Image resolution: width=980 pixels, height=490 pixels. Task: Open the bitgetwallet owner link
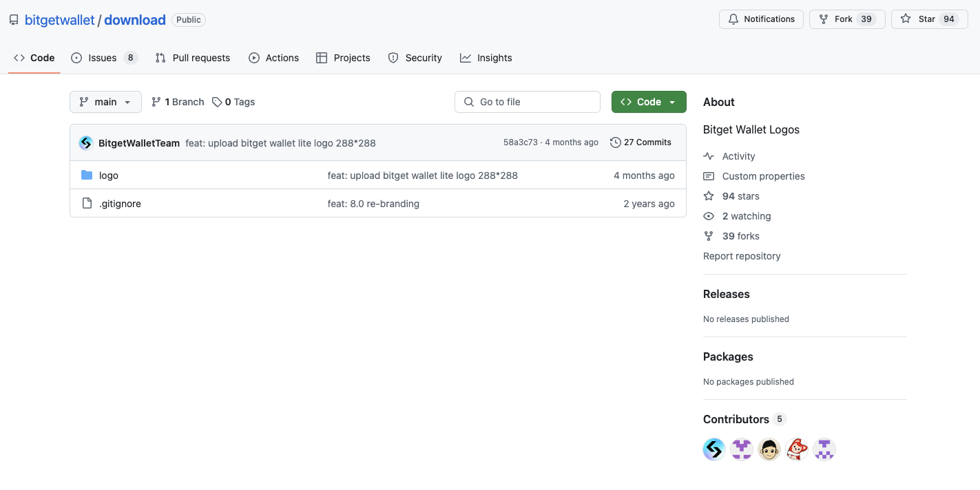coord(60,20)
